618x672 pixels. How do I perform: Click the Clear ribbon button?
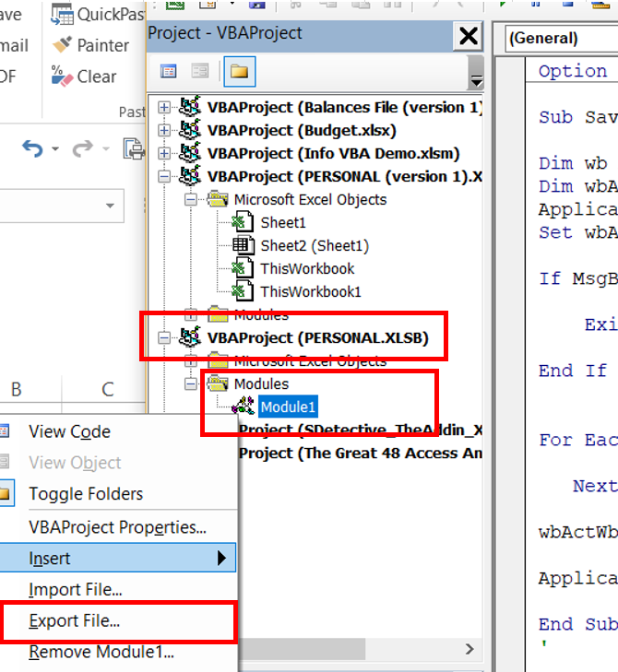coord(84,77)
